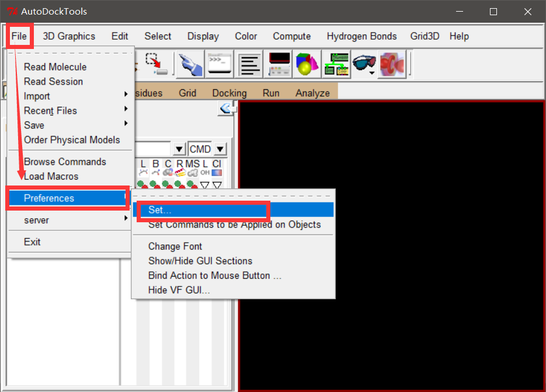Collapse the side panel with blue chevron
546x392 pixels.
pos(225,108)
